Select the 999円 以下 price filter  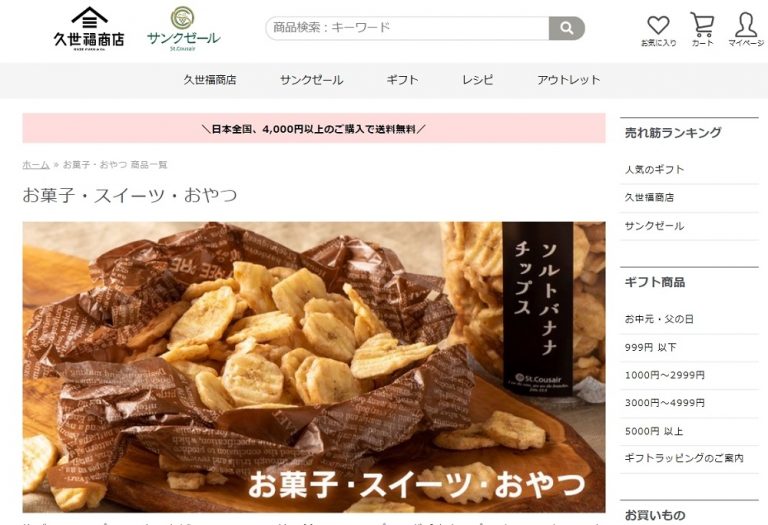tap(650, 347)
